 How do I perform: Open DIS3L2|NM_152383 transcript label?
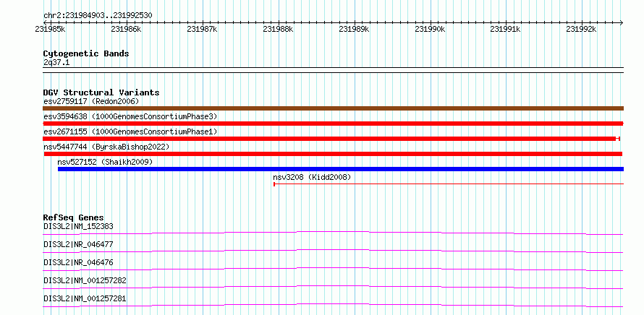[x=78, y=226]
